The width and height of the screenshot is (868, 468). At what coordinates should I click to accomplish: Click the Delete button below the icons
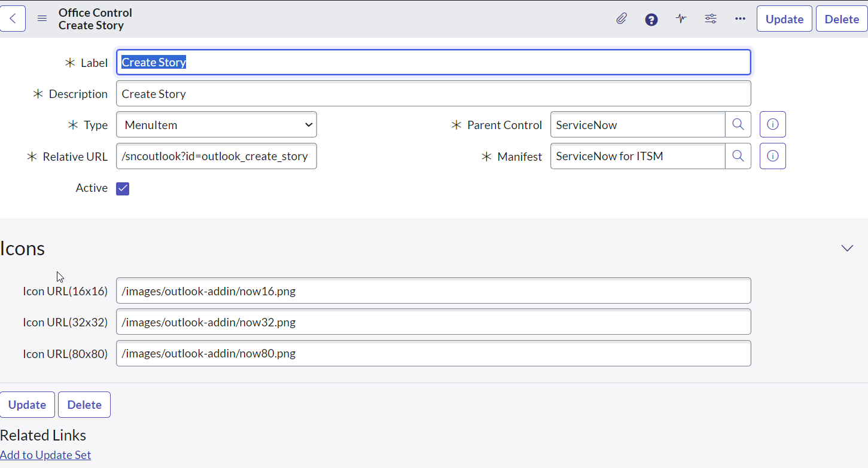84,405
